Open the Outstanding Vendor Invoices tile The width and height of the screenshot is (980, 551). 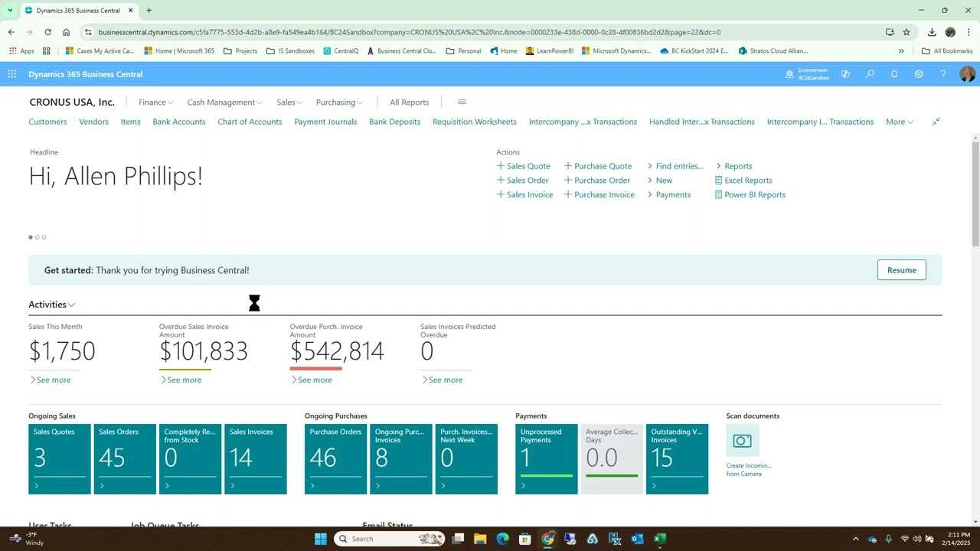tap(677, 459)
